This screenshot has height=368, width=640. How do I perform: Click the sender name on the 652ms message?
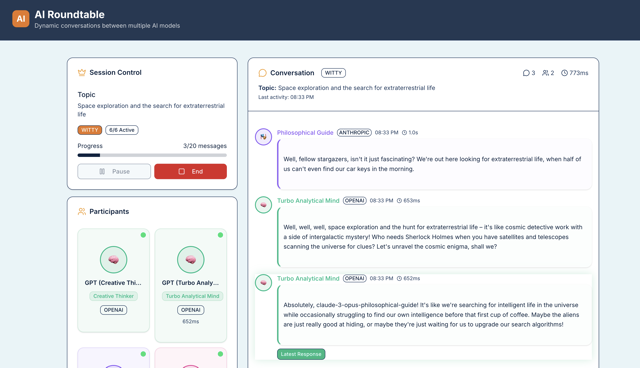308,278
